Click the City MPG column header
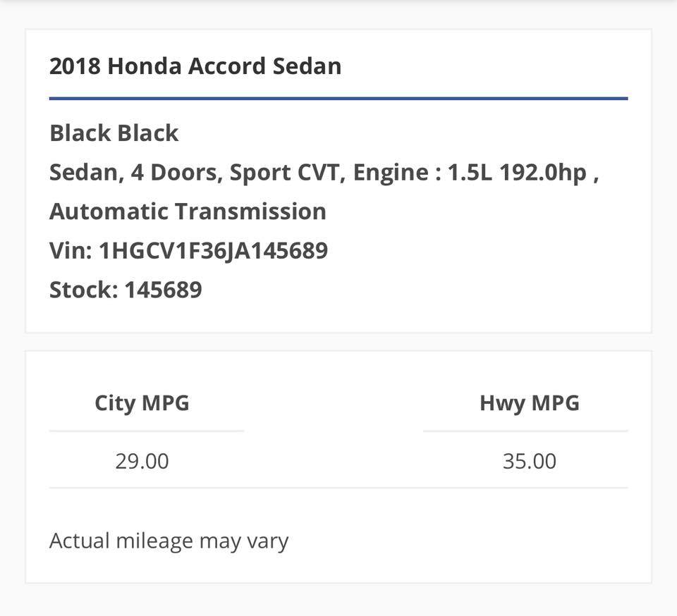 tap(142, 403)
